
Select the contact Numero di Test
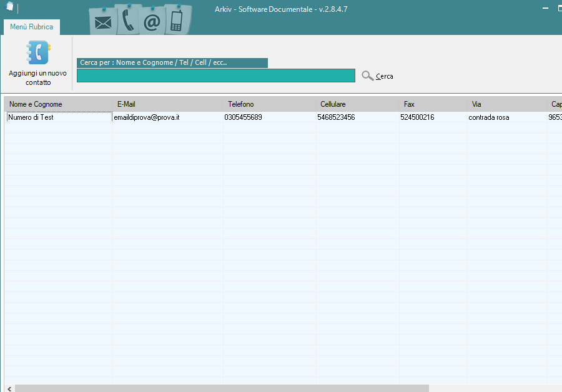pyautogui.click(x=32, y=117)
